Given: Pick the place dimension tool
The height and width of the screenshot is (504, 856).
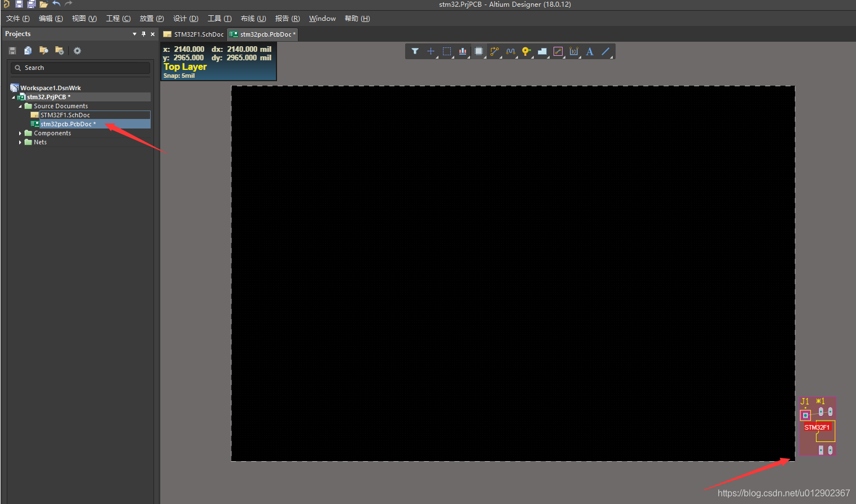Looking at the screenshot, I should point(574,51).
